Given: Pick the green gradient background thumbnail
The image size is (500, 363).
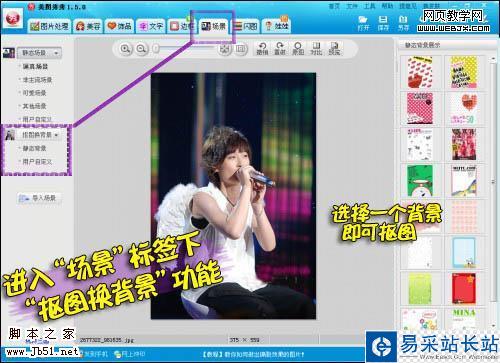Looking at the screenshot, I should pyautogui.click(x=420, y=289).
